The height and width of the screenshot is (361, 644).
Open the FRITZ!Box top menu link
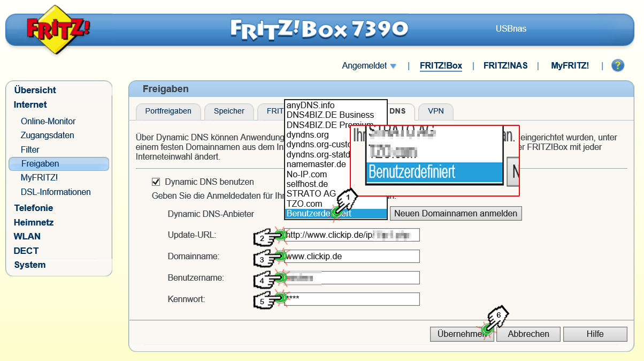(441, 66)
